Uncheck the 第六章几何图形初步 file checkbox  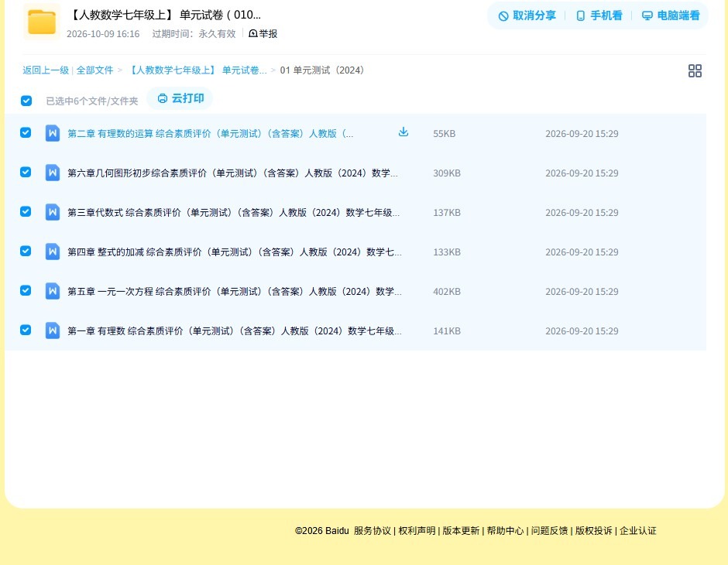(x=26, y=172)
